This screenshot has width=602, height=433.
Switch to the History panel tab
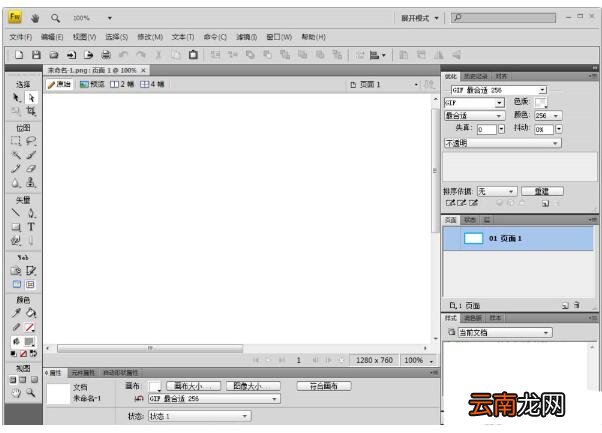tap(475, 76)
